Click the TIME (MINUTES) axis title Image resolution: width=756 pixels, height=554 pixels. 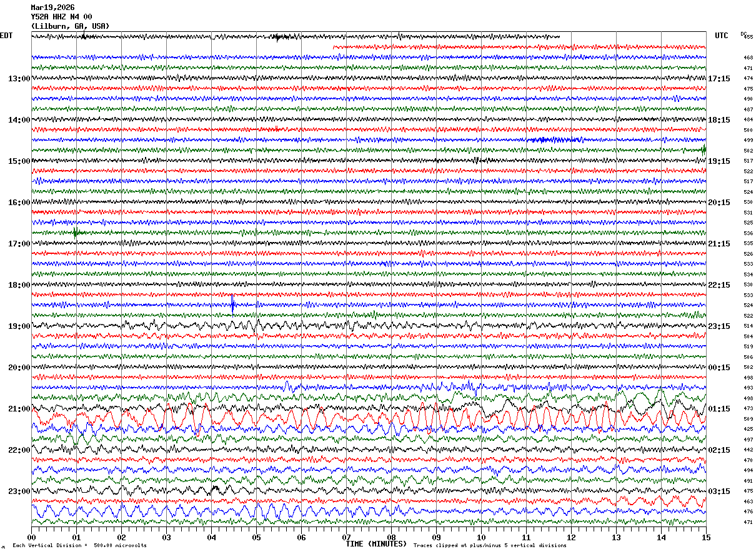[376, 544]
